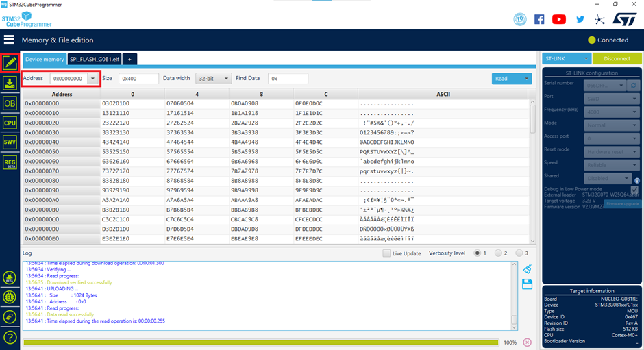Open the ST YouTube channel icon
The image size is (644, 350).
[559, 19]
